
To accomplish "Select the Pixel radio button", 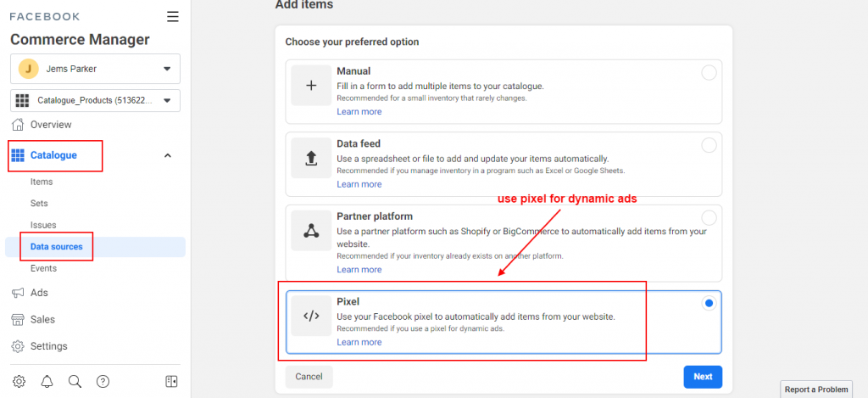I will 709,303.
